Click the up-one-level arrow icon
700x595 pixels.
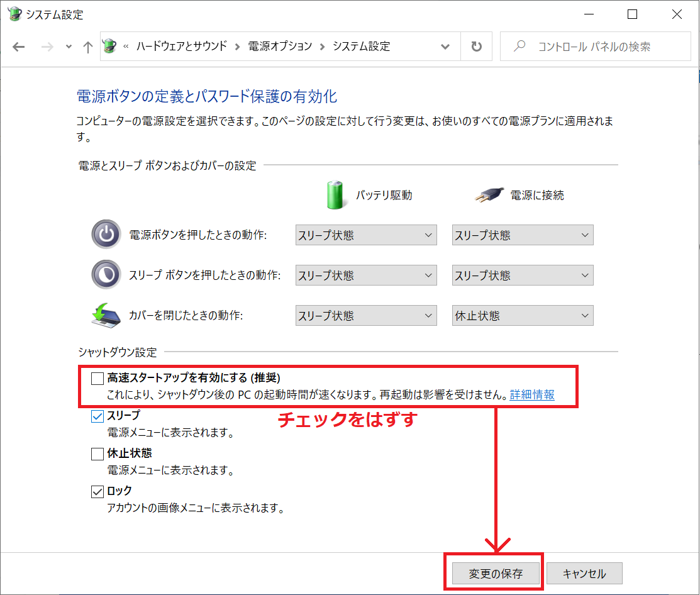88,47
